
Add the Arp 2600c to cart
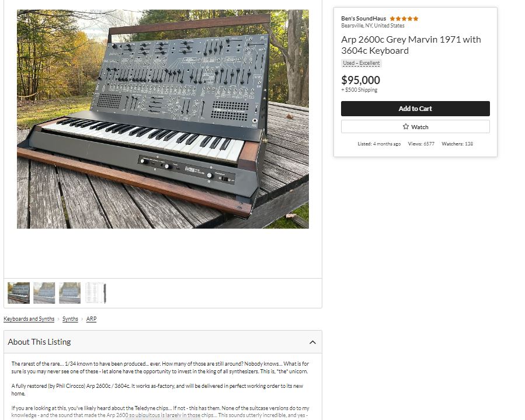pos(415,109)
